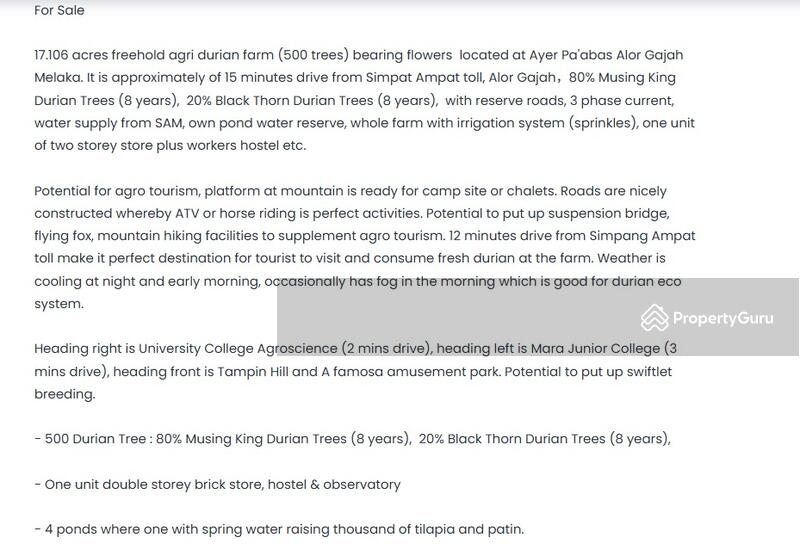Click the text "Mara Junior College"
The height and width of the screenshot is (556, 800).
pyautogui.click(x=592, y=349)
